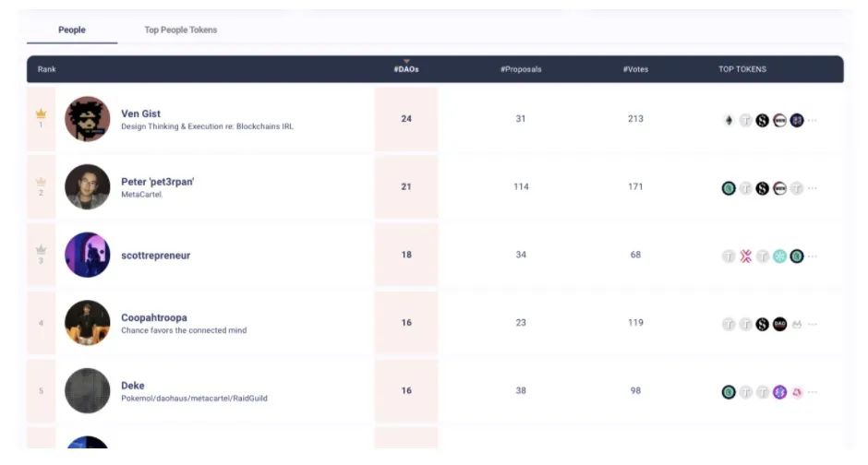This screenshot has height=465, width=868.
Task: Expand more tokens ellipsis in Coopahtroopa's row
Action: pos(813,325)
